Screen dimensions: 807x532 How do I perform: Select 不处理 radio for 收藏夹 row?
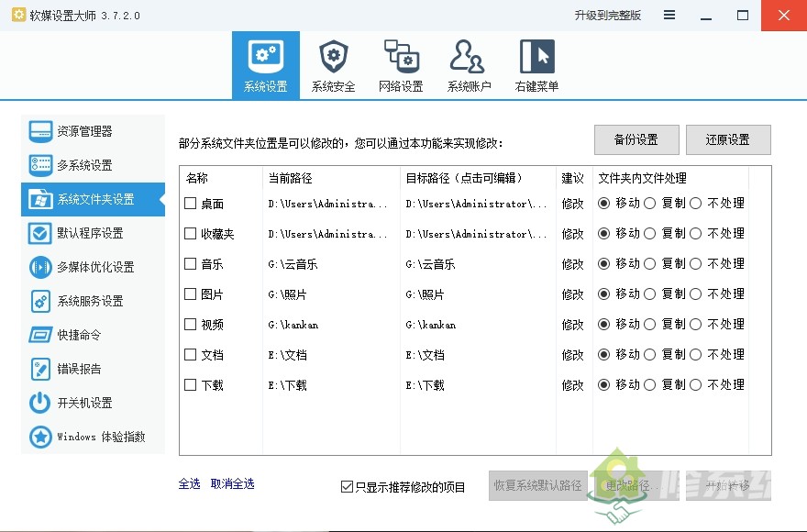click(695, 234)
